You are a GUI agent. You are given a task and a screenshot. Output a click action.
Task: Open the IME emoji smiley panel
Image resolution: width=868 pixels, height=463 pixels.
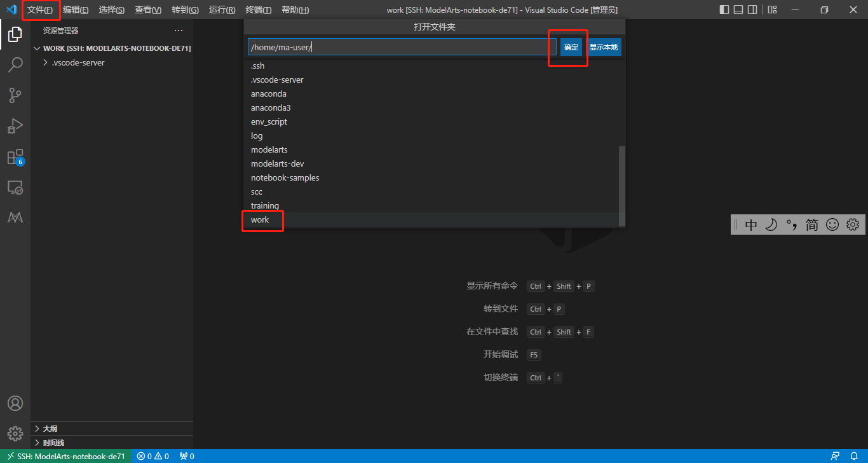tap(832, 225)
